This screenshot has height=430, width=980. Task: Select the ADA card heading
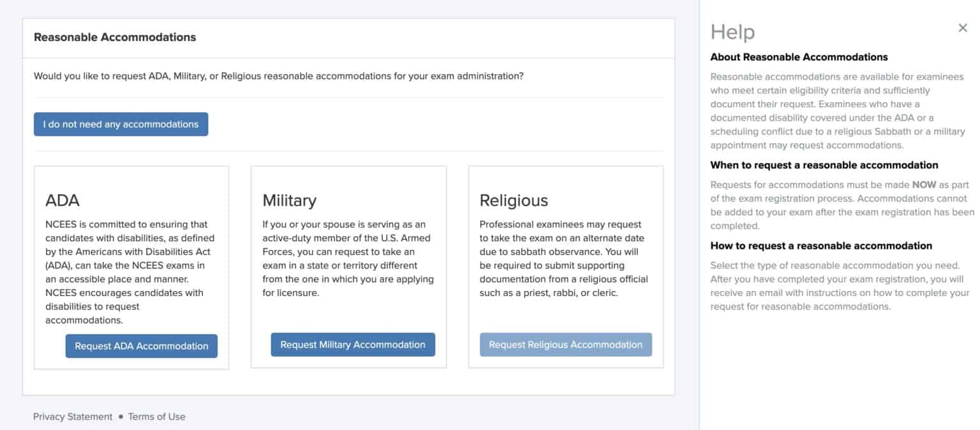coord(63,200)
